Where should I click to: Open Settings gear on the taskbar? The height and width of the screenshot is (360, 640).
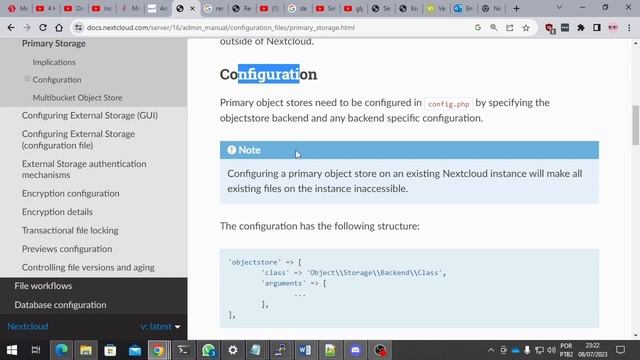(x=233, y=350)
